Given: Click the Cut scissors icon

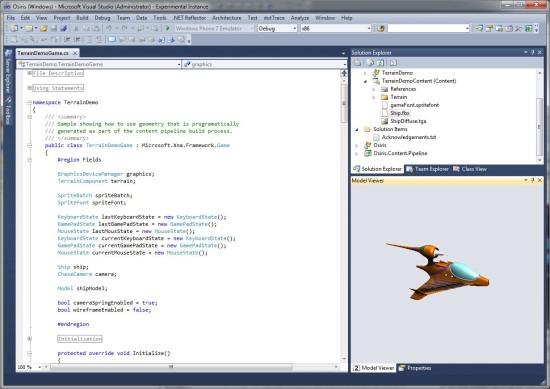Looking at the screenshot, I should 76,28.
